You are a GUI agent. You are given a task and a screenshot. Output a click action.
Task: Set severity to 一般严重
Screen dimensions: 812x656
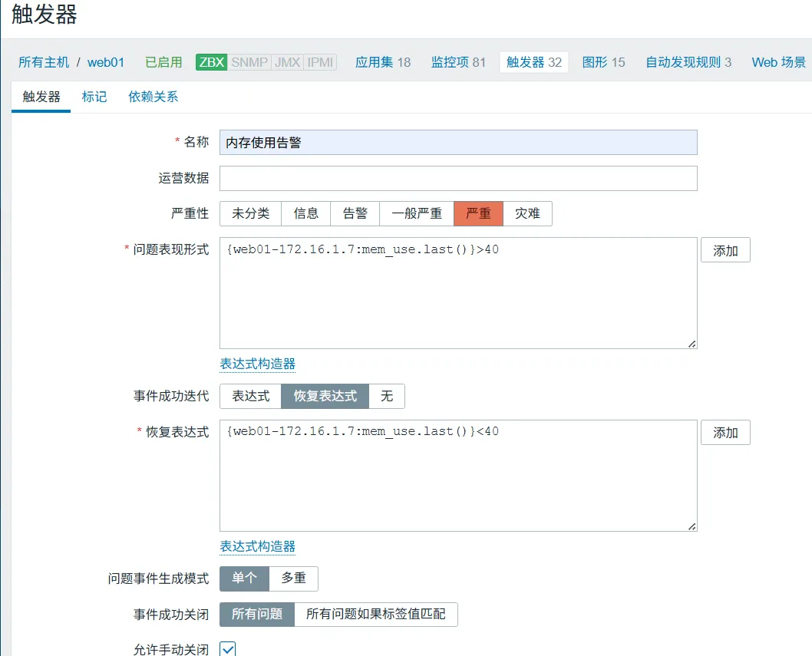tap(417, 213)
